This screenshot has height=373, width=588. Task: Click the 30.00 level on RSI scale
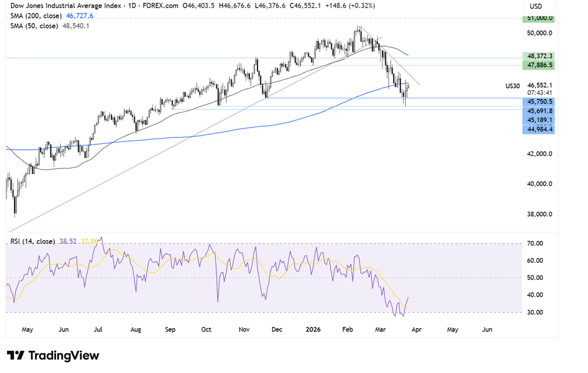(x=536, y=312)
